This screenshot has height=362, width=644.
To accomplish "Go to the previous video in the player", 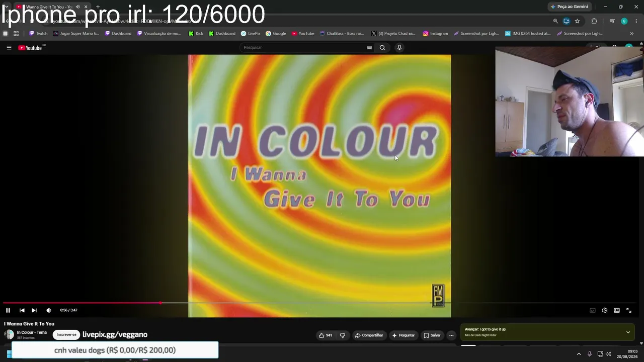I will (22, 310).
